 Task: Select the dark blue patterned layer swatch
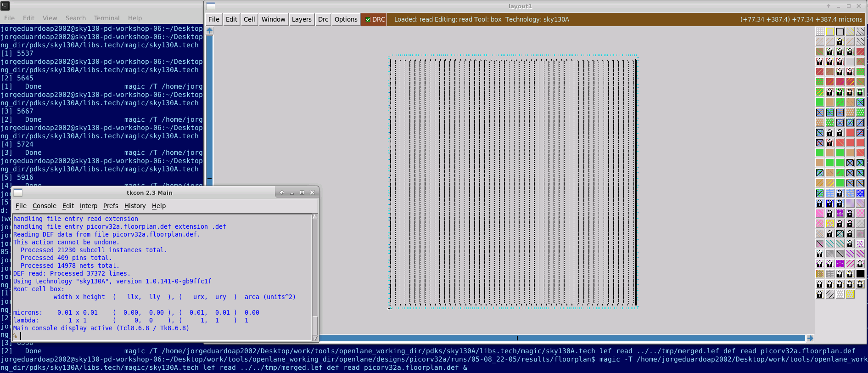click(861, 193)
